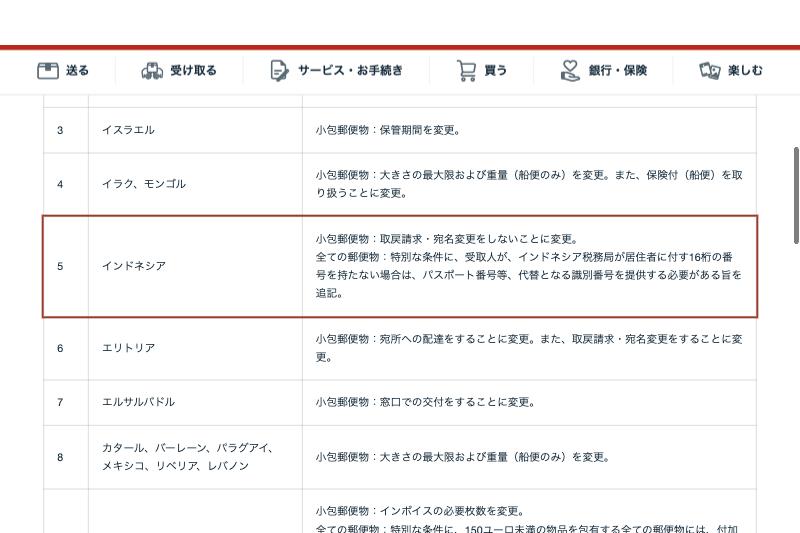
Task: Click 取戻請求・宛名変更をしないことに変更 text
Action: pos(447,239)
